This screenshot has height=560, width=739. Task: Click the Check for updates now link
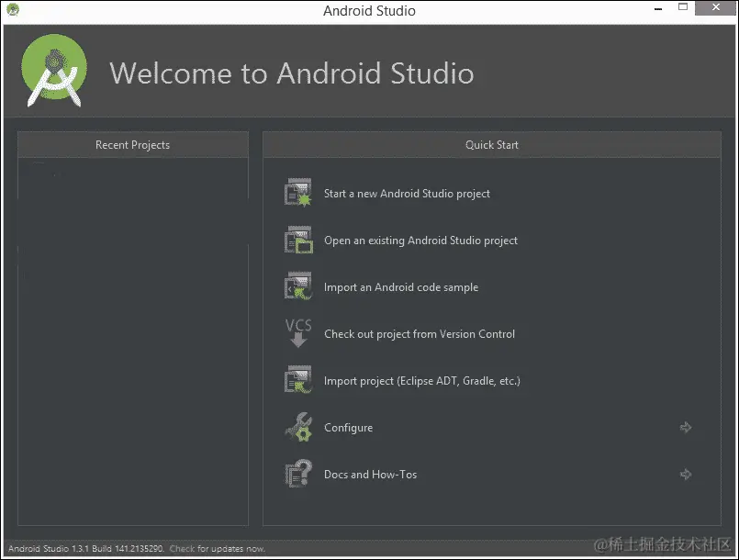(x=218, y=549)
